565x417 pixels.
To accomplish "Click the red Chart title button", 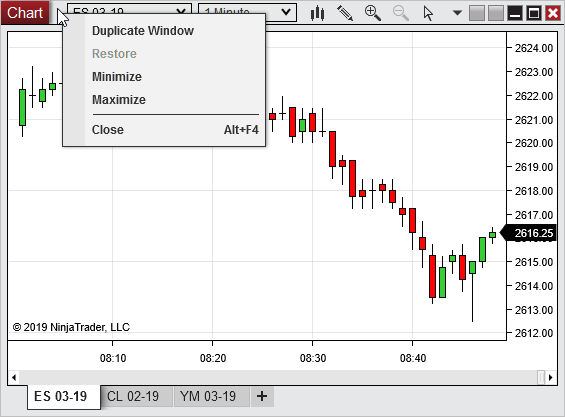I will 25,13.
